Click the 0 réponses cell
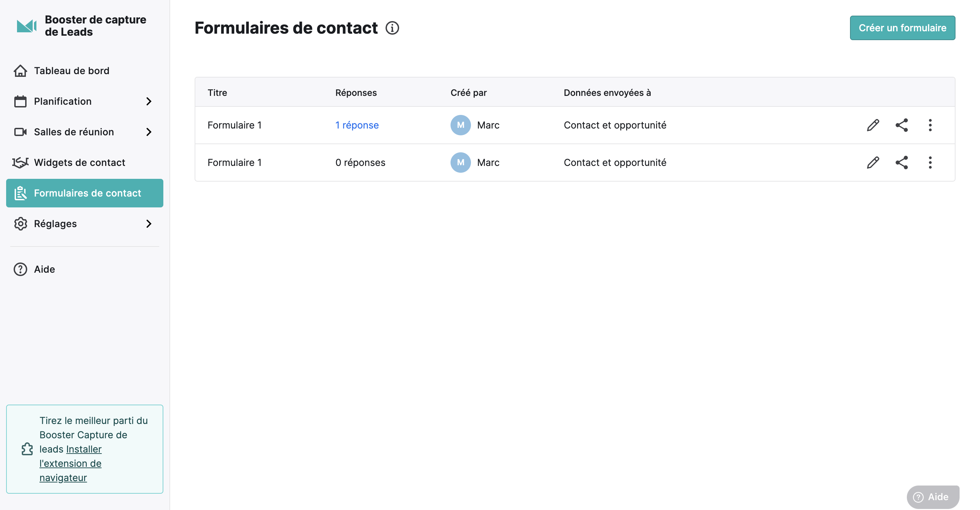The width and height of the screenshot is (980, 510). point(360,162)
